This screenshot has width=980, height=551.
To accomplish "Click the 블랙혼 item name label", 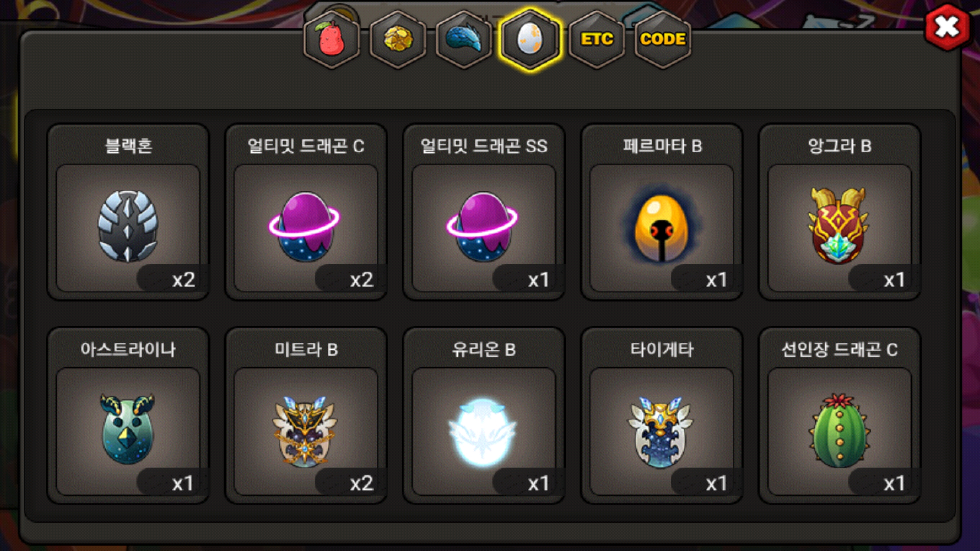I will click(128, 146).
